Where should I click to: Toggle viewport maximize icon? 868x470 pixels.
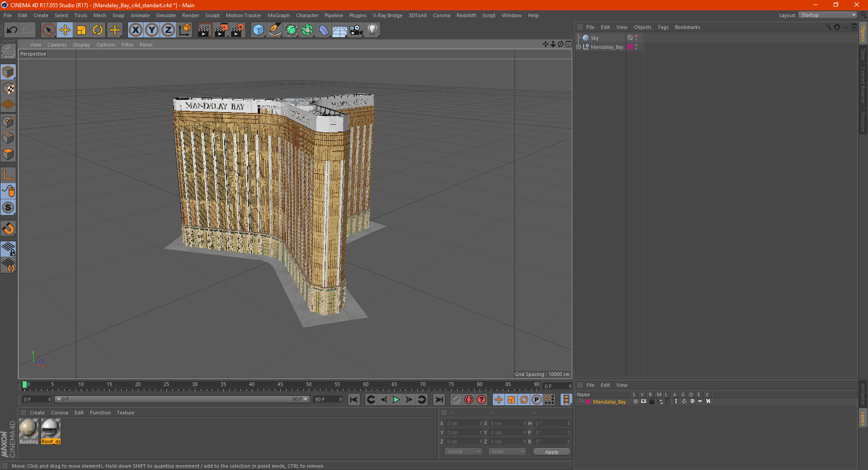[568, 44]
